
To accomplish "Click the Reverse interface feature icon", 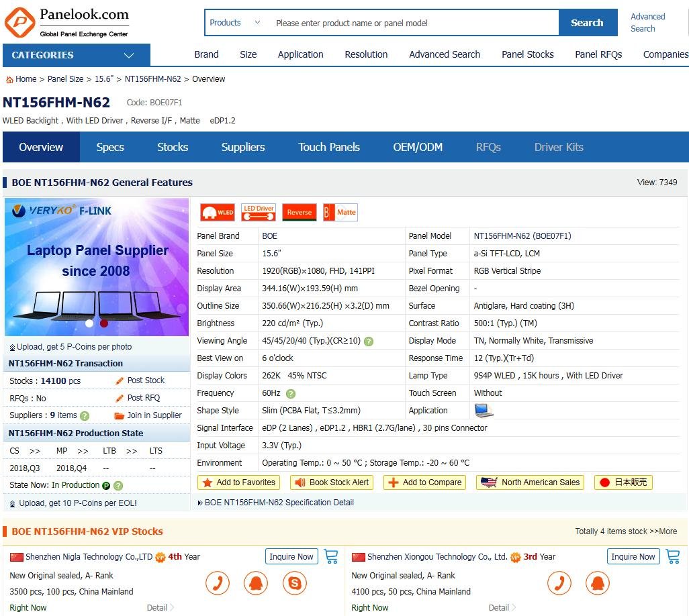I will (x=299, y=213).
